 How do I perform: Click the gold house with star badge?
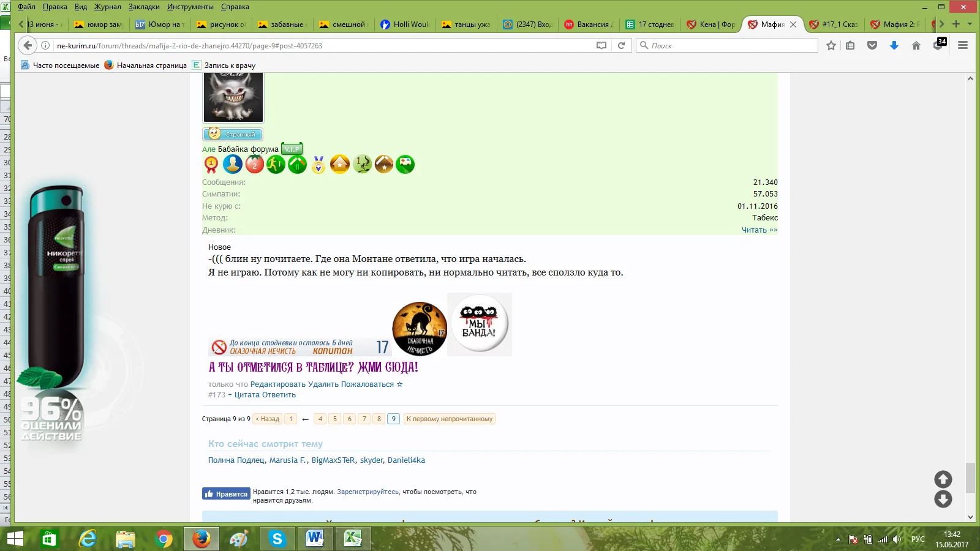pyautogui.click(x=340, y=164)
